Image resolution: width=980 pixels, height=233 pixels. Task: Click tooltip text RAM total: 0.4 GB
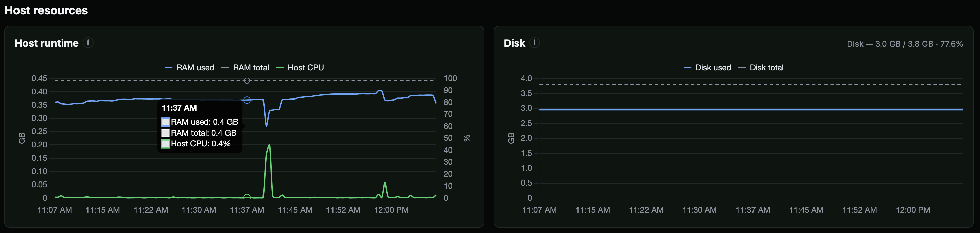(x=204, y=133)
